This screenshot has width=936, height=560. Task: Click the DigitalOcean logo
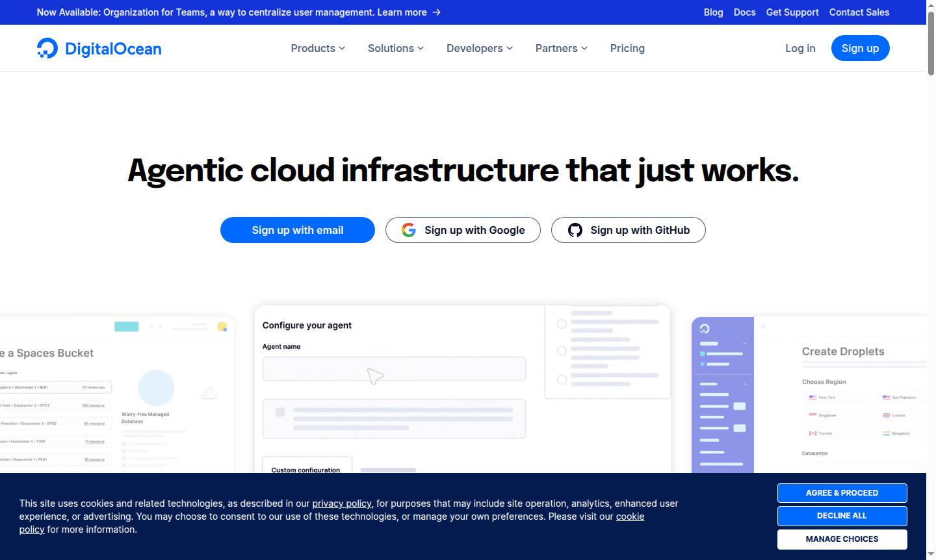pyautogui.click(x=99, y=47)
